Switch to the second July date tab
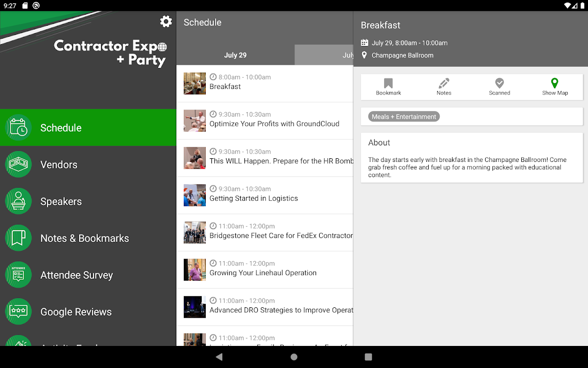588x368 pixels. (x=324, y=55)
